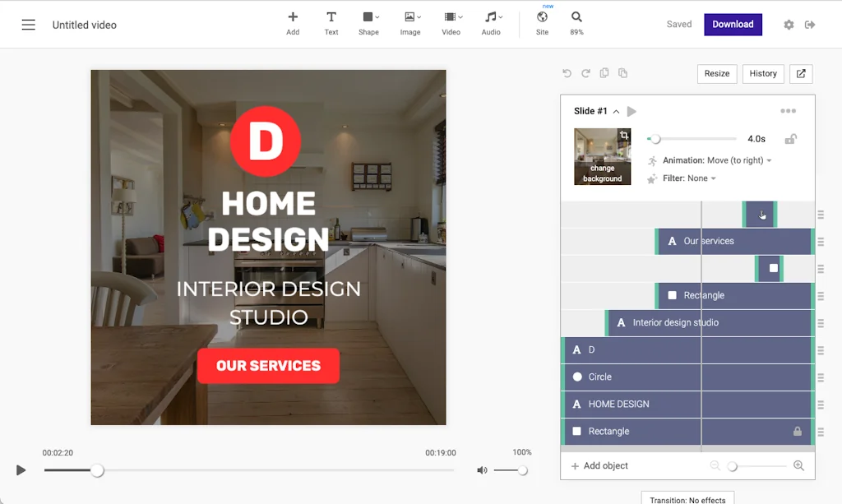
Task: Toggle lock on bottom Rectangle layer
Action: tap(797, 431)
